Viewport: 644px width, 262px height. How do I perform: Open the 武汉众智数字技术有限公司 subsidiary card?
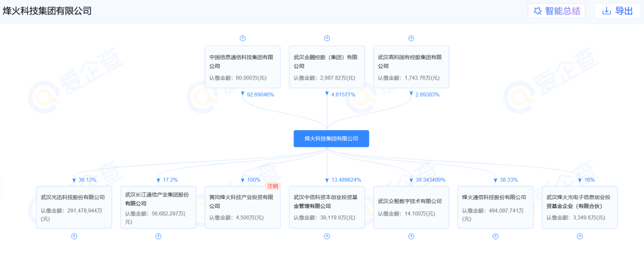pos(411,206)
